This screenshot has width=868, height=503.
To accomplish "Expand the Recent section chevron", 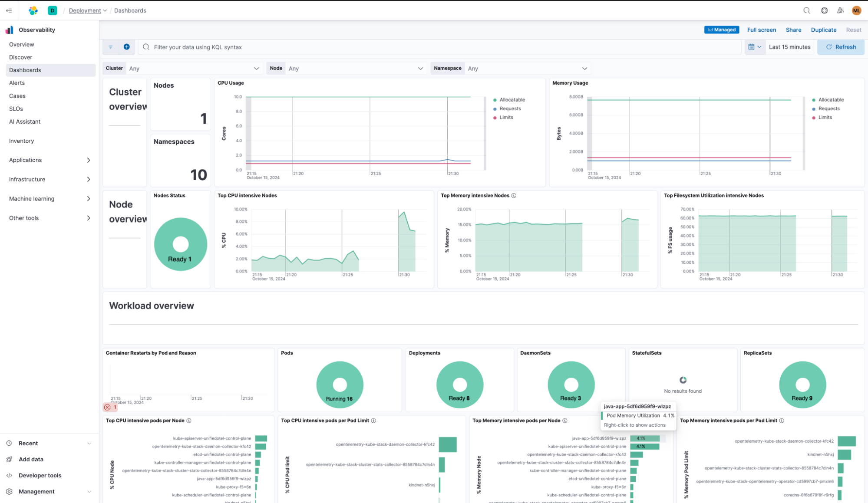I will coord(89,443).
